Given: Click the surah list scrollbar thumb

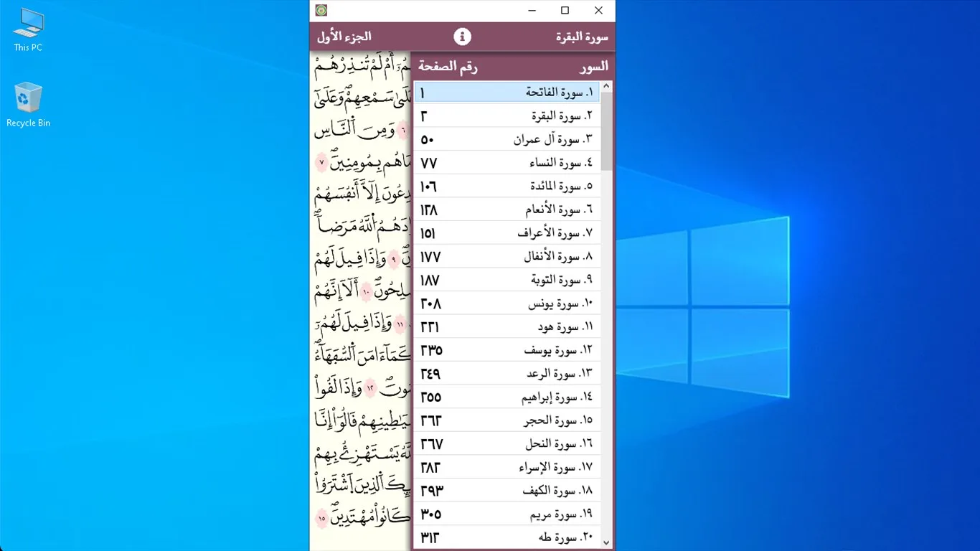Looking at the screenshot, I should 606,131.
